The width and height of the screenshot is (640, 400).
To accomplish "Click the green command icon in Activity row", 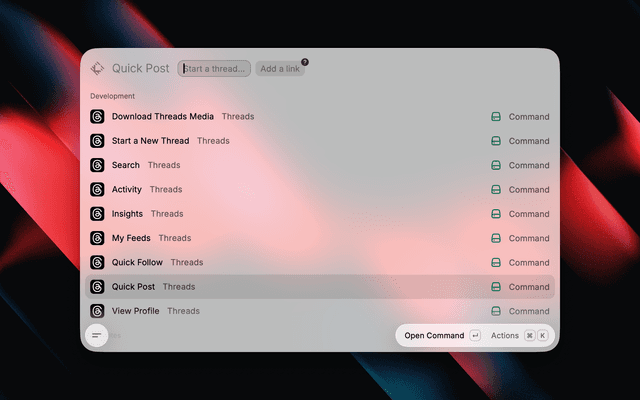I will click(x=496, y=190).
